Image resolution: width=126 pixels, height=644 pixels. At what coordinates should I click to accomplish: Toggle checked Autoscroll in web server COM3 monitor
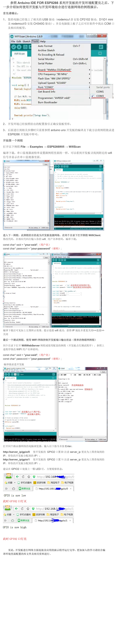point(63,439)
